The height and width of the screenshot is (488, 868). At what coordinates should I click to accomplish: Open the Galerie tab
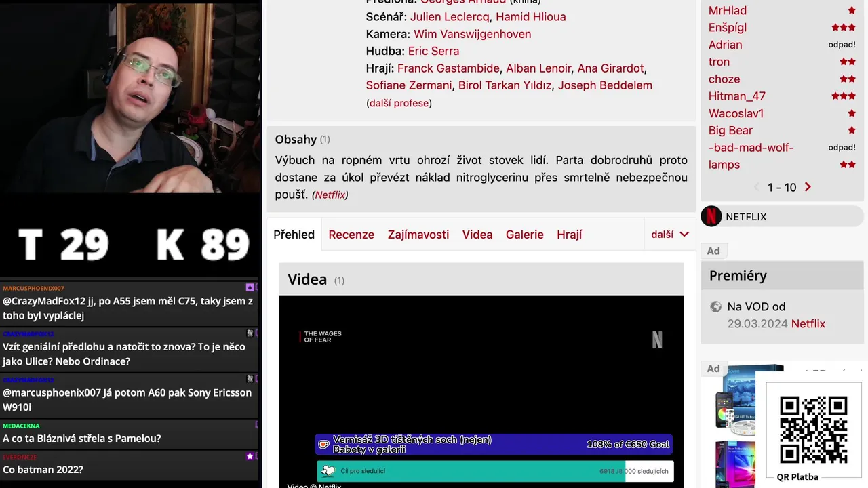pos(525,235)
